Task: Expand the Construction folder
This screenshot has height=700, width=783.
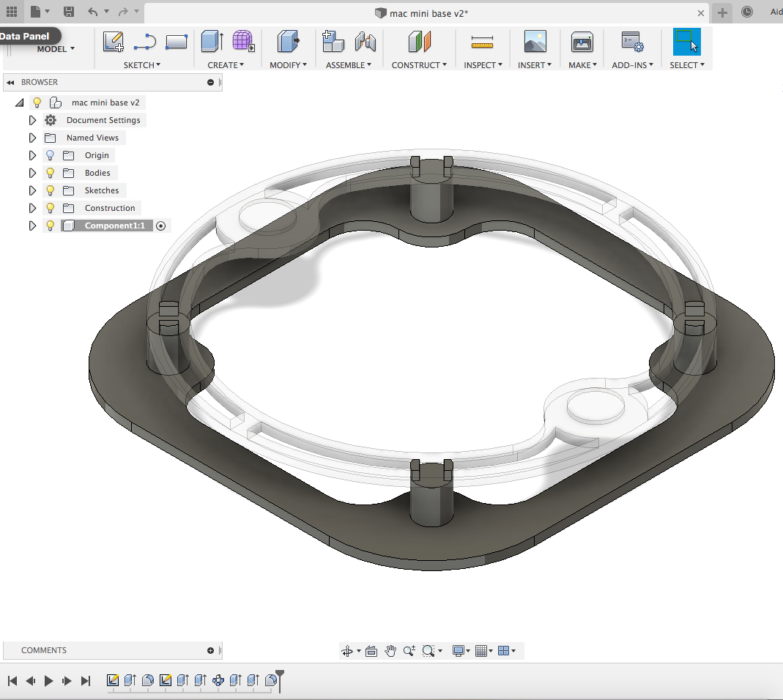Action: pos(32,208)
